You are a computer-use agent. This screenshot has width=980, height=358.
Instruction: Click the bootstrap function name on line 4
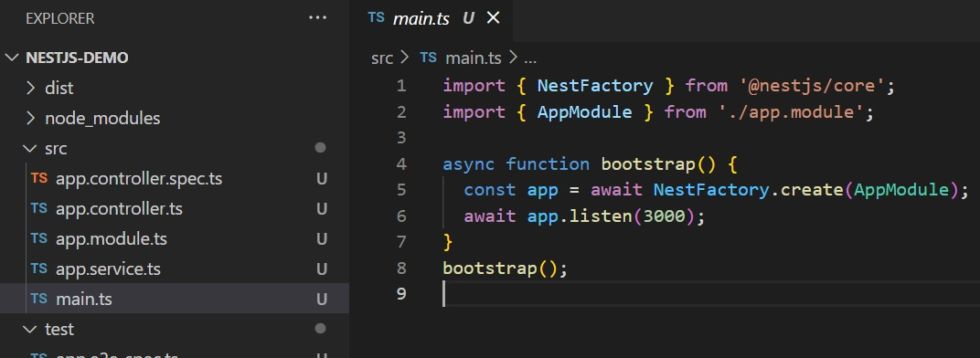(648, 164)
